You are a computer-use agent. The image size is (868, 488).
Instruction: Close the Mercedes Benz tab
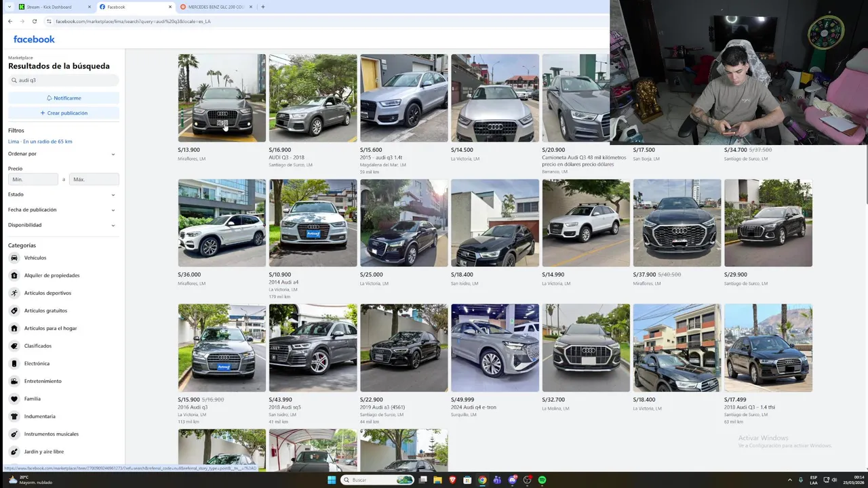click(x=250, y=7)
